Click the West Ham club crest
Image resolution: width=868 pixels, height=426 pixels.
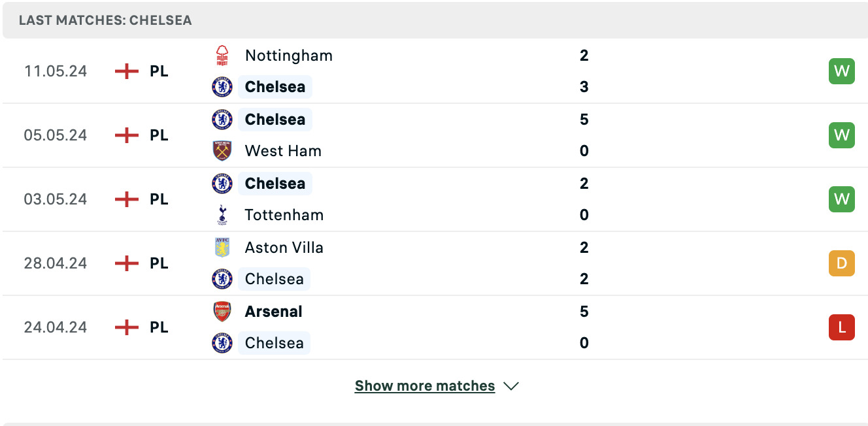tap(222, 151)
